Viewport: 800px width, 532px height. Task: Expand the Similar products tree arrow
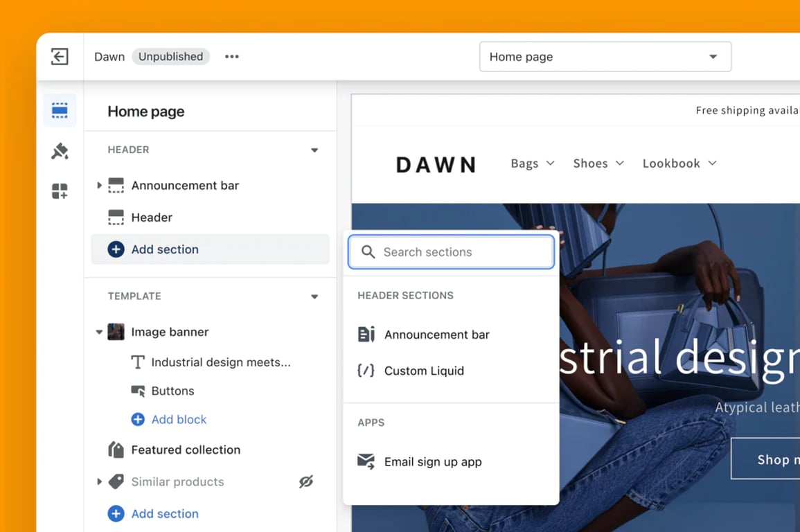[99, 481]
